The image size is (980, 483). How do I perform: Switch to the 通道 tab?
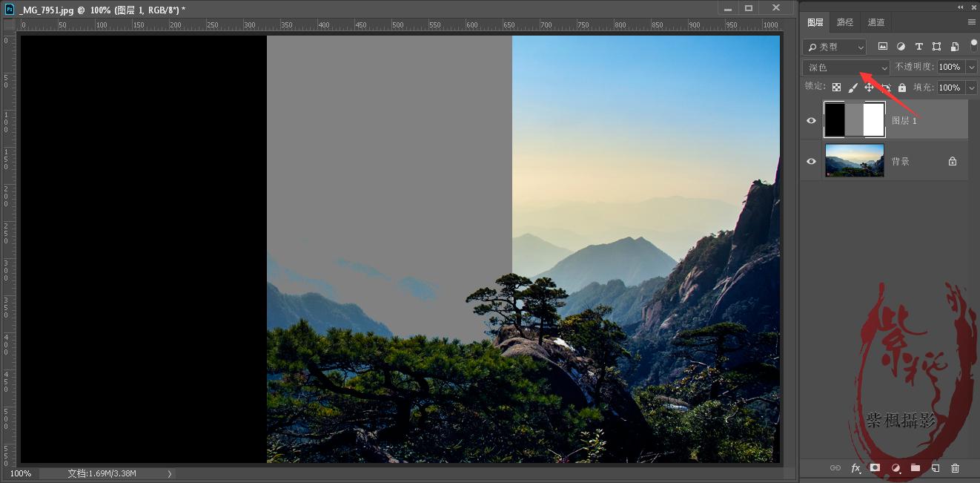pyautogui.click(x=876, y=22)
